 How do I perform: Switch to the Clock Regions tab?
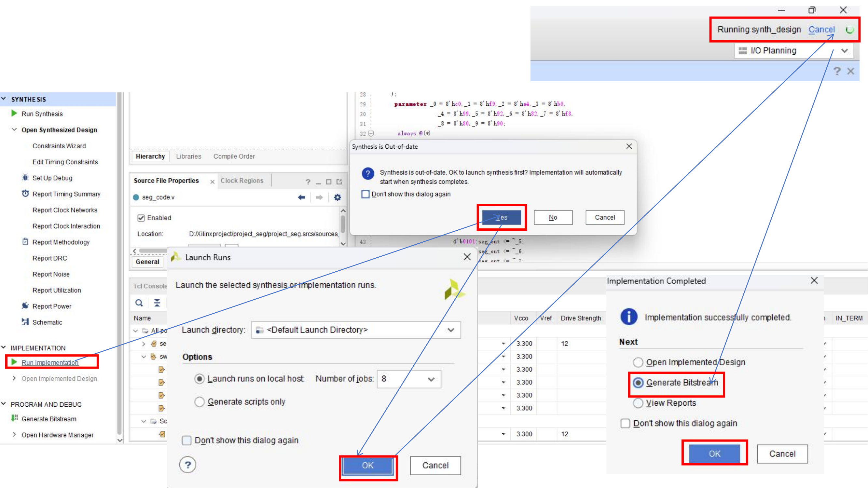[242, 181]
